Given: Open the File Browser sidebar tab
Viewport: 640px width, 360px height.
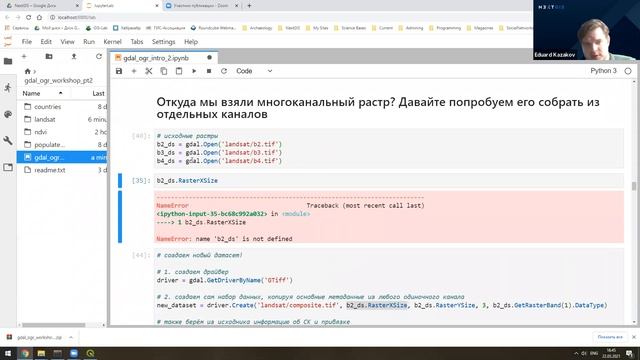Looking at the screenshot, I should click(8, 61).
